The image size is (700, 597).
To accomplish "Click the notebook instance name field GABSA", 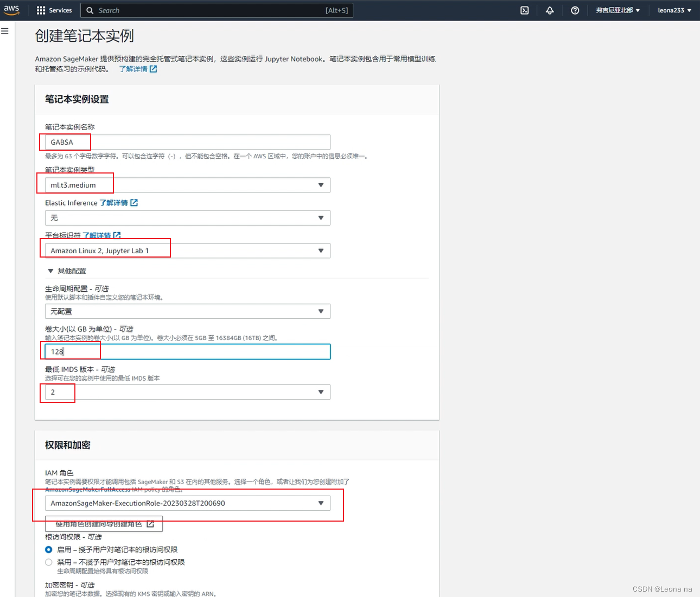I will coord(188,142).
